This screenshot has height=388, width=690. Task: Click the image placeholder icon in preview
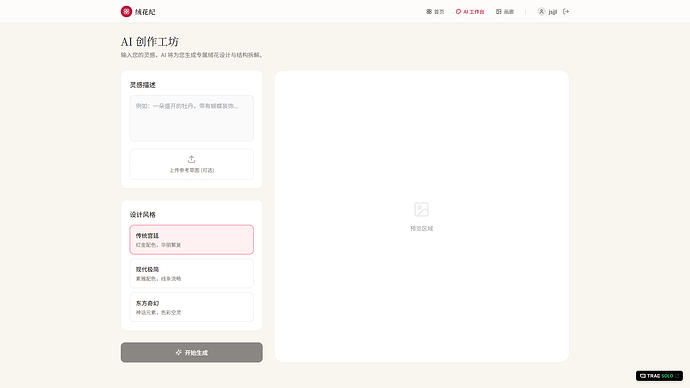422,209
